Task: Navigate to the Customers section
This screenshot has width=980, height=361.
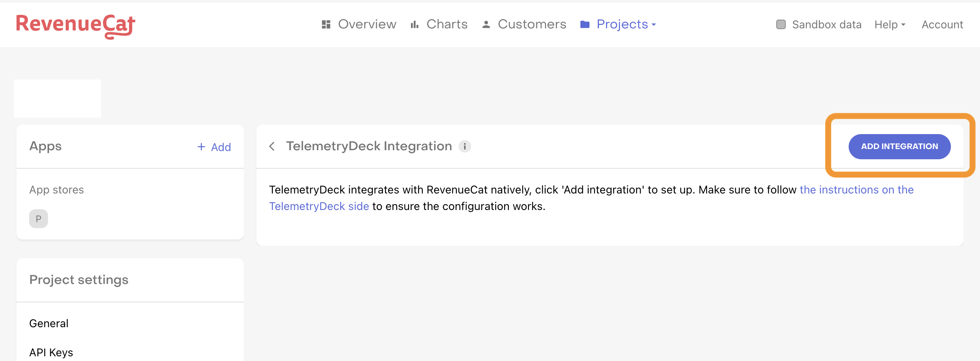Action: pyautogui.click(x=532, y=24)
